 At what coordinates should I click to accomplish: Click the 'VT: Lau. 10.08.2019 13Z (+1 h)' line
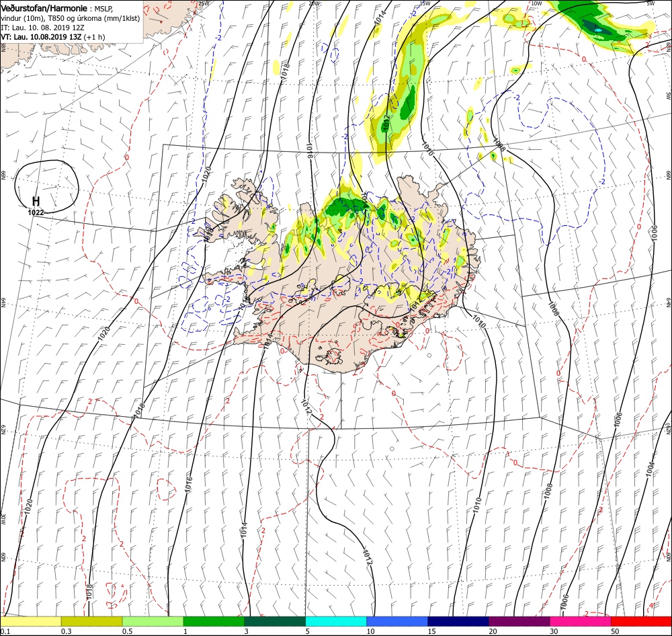coord(52,36)
